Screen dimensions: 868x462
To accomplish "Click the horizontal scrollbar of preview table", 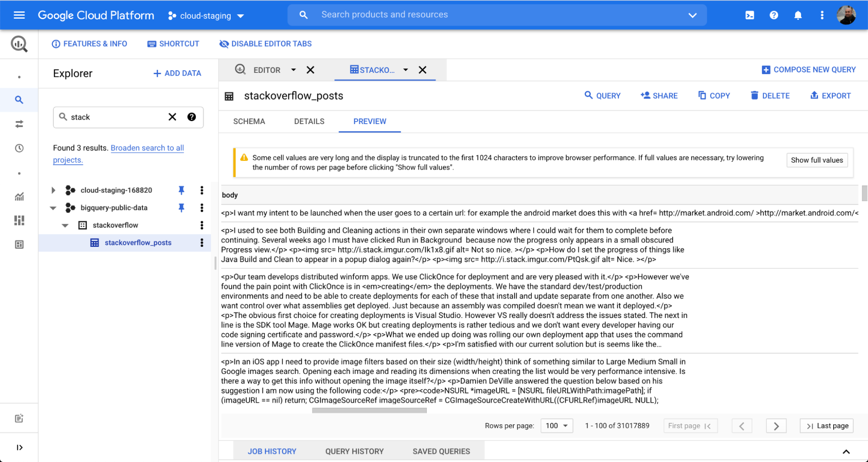I will click(x=370, y=410).
